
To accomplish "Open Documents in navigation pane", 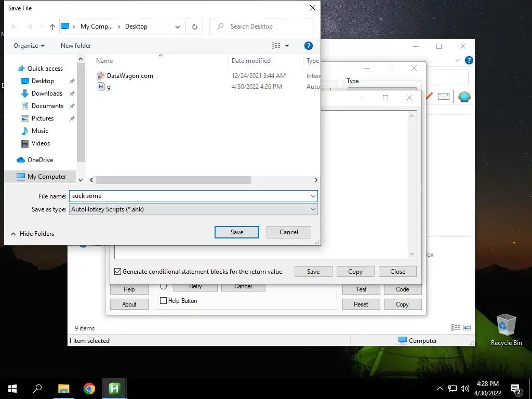I will [x=47, y=106].
